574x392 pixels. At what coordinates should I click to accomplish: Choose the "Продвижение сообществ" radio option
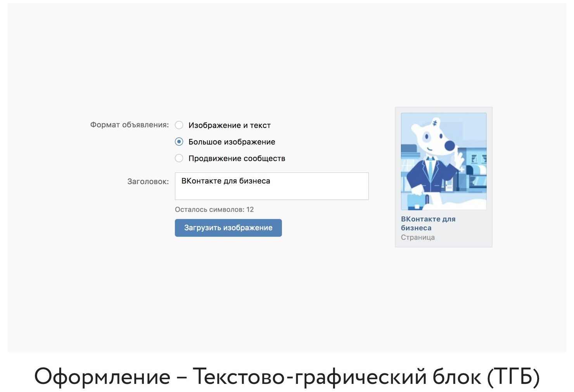(x=179, y=158)
